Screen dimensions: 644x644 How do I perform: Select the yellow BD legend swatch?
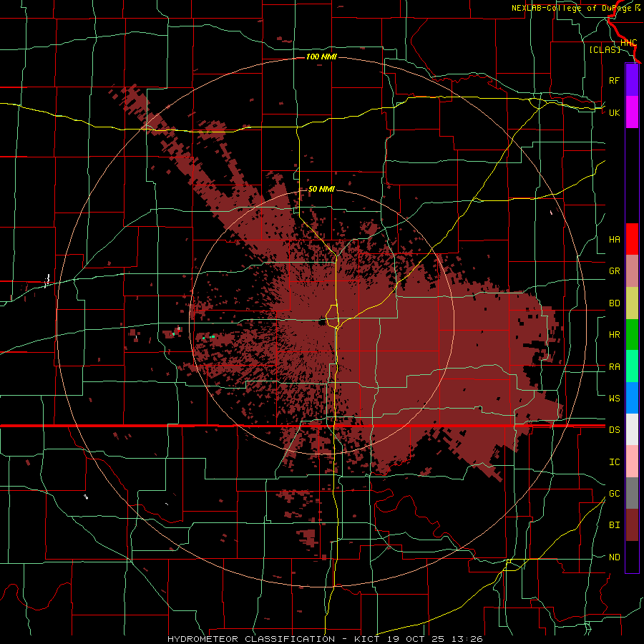coord(632,303)
